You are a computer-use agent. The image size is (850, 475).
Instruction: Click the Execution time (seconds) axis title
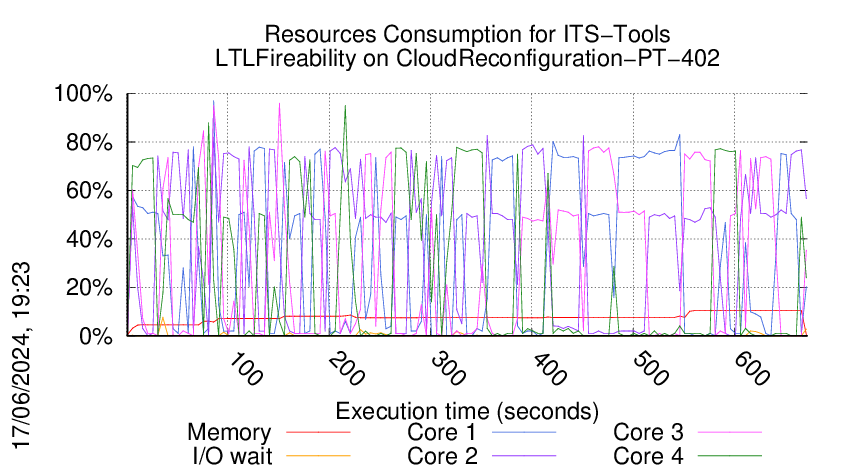(467, 411)
